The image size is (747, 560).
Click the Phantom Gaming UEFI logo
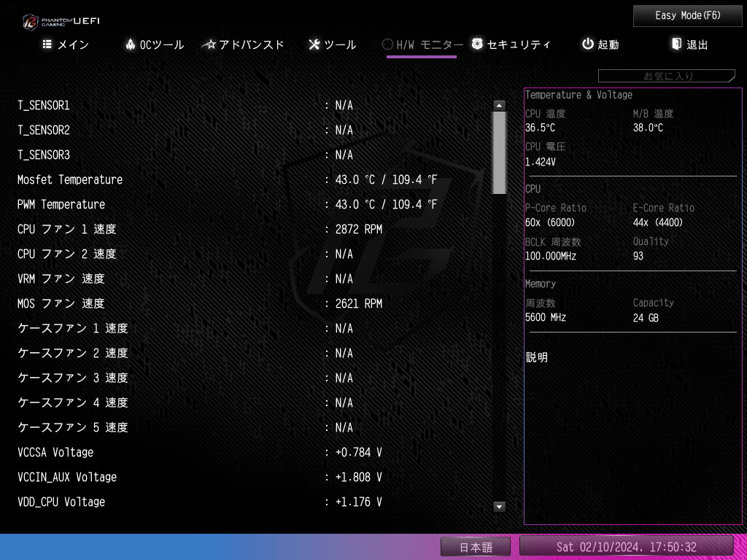(61, 21)
